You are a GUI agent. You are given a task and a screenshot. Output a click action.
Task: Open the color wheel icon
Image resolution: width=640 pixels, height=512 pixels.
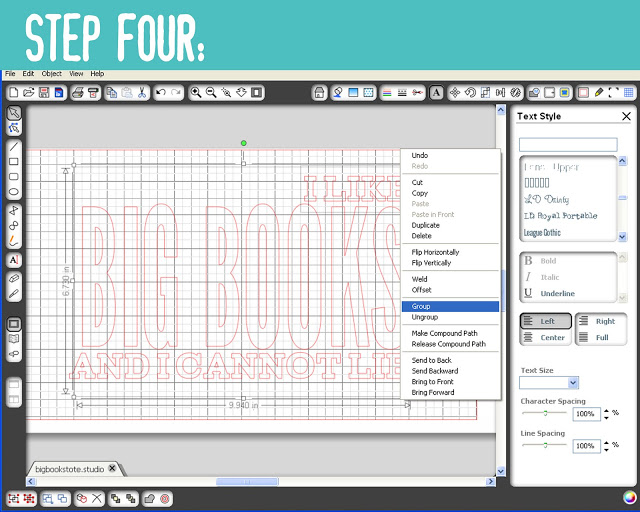click(630, 498)
